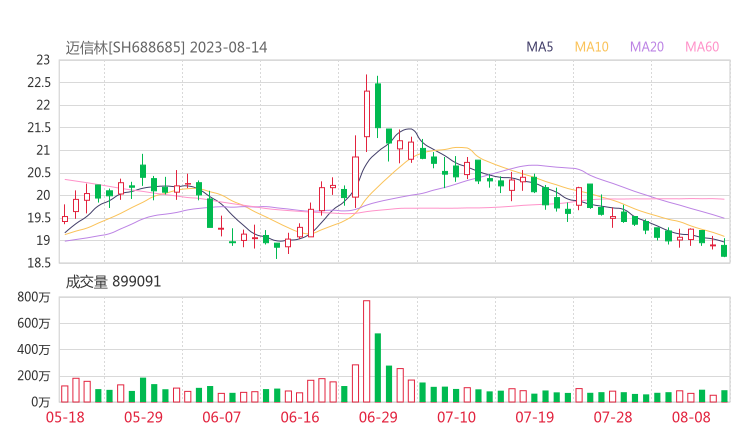Click the 21.5 price axis label
The height and width of the screenshot is (440, 740).
[39, 127]
